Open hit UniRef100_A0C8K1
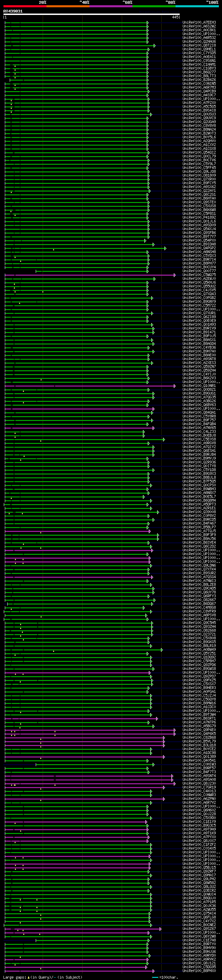The image size is (222, 980). (199, 30)
